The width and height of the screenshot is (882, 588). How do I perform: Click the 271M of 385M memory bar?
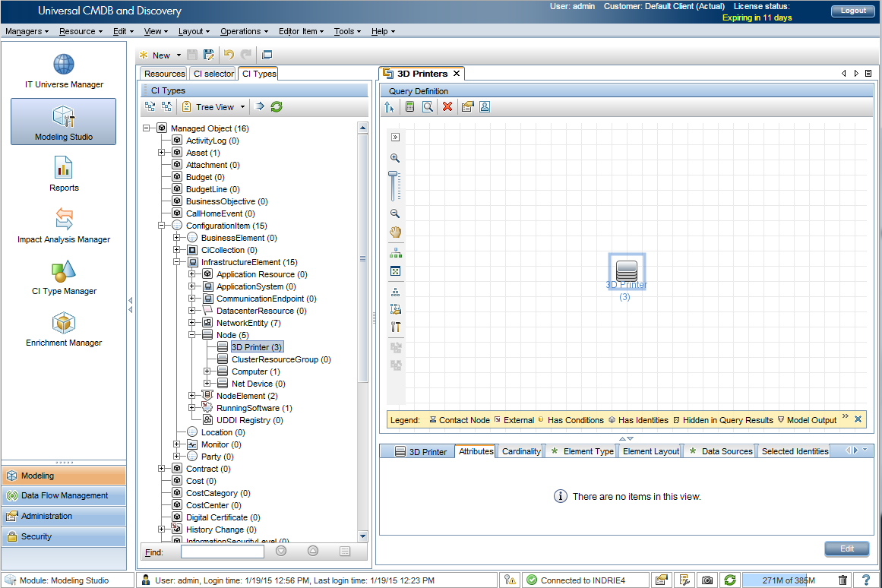tap(788, 580)
